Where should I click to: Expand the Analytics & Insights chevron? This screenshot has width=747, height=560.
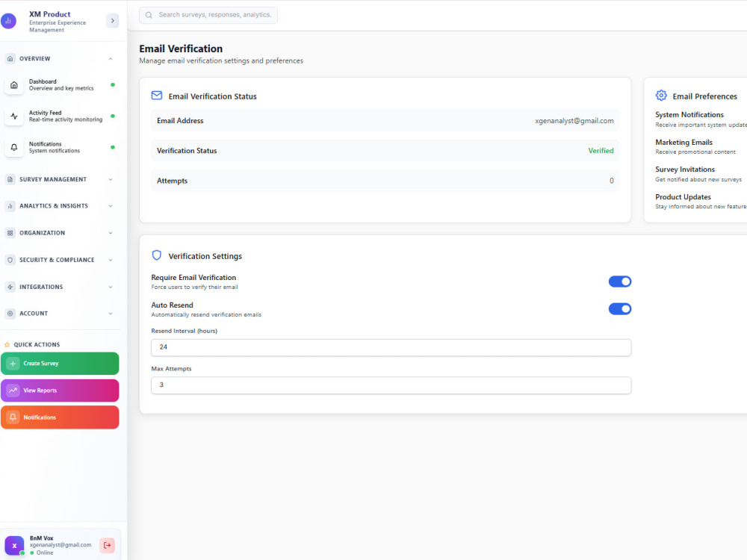[x=111, y=206]
